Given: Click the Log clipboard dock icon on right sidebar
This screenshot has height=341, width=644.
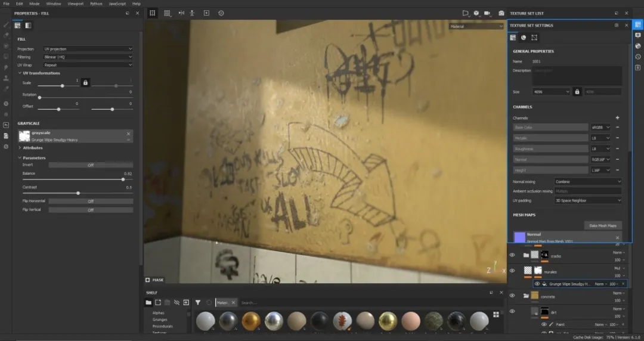Looking at the screenshot, I should coord(637,67).
